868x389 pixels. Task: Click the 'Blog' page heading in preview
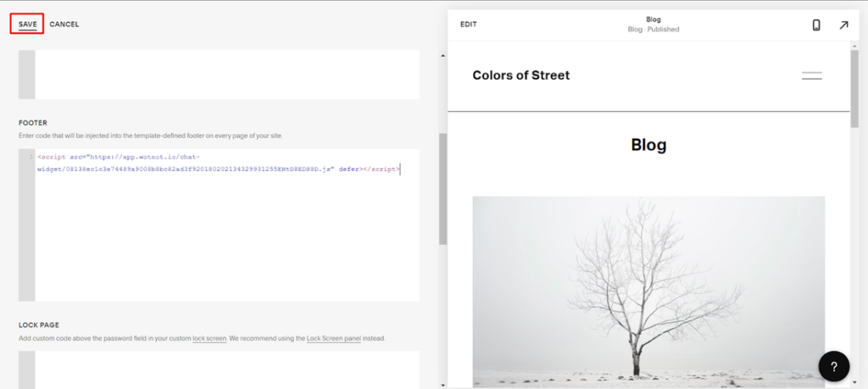click(x=648, y=145)
